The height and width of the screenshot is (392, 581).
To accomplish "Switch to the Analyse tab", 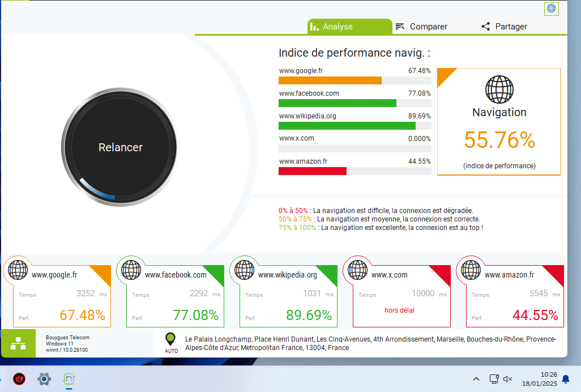I will pos(349,27).
